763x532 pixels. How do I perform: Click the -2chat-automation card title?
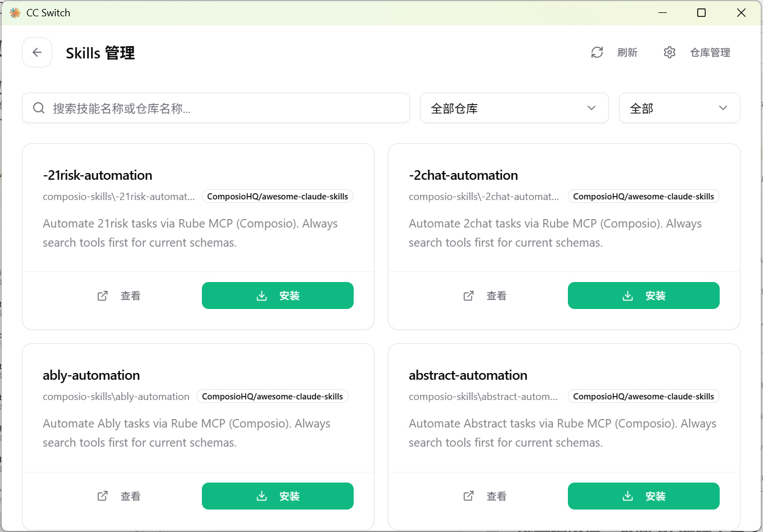pos(463,175)
